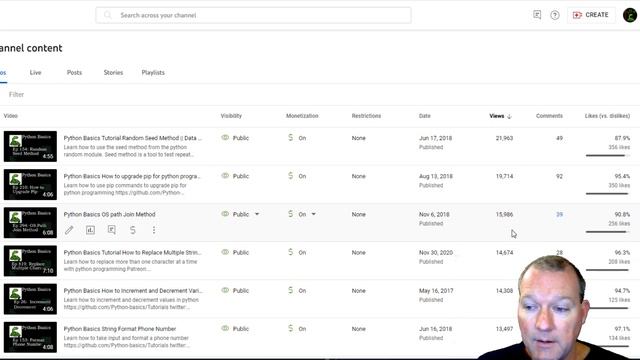
Task: Switch to the Stories tab
Action: [x=113, y=72]
